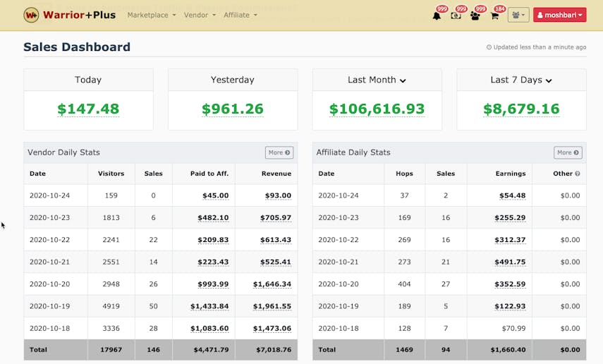Screen dimensions: 603x364
Task: Click today's $147.48 sales total
Action: point(88,109)
